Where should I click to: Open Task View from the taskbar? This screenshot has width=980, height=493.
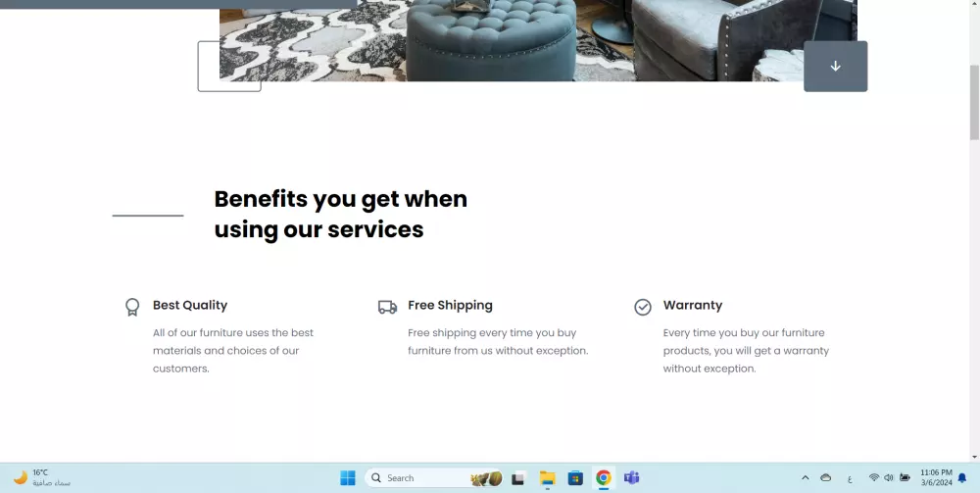(x=517, y=478)
